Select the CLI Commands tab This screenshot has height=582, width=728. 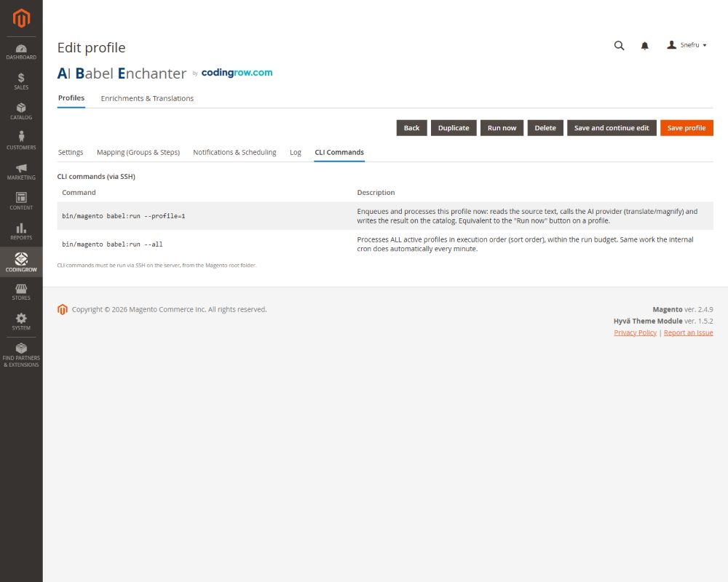(339, 152)
